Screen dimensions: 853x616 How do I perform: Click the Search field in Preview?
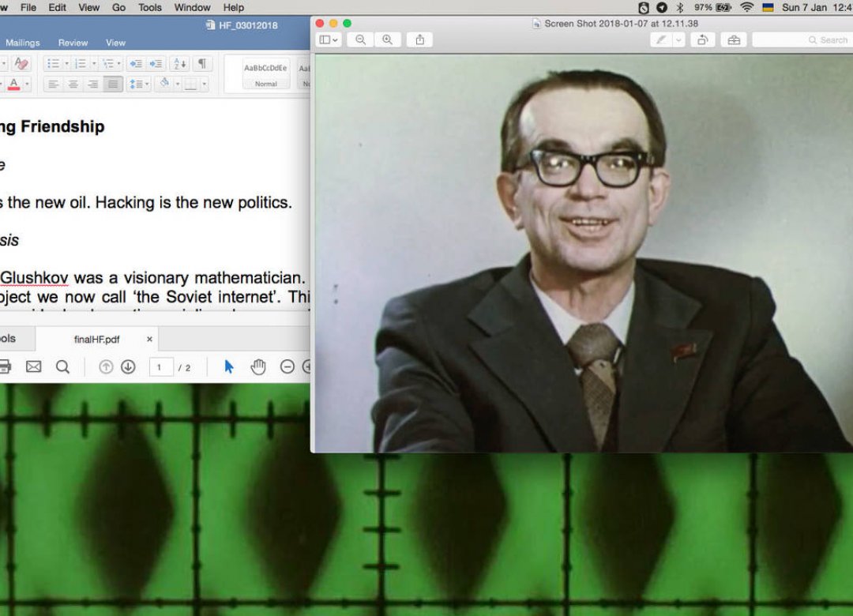click(x=802, y=39)
